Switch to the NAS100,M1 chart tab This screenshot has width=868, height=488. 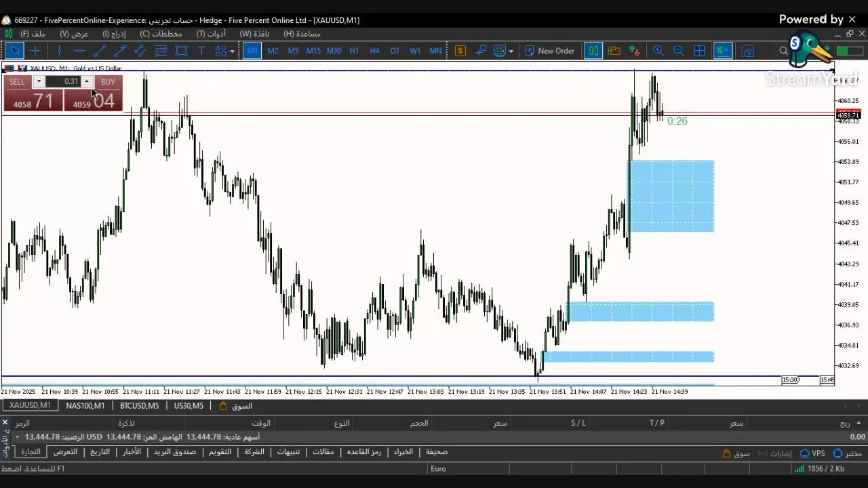85,405
